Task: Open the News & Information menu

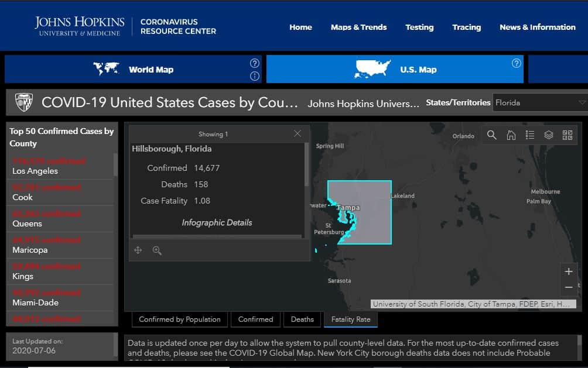Action: (x=538, y=27)
